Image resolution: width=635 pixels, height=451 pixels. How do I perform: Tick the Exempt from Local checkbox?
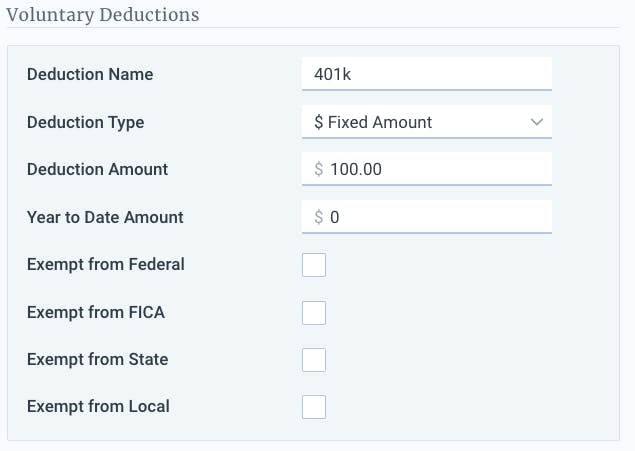tap(314, 407)
